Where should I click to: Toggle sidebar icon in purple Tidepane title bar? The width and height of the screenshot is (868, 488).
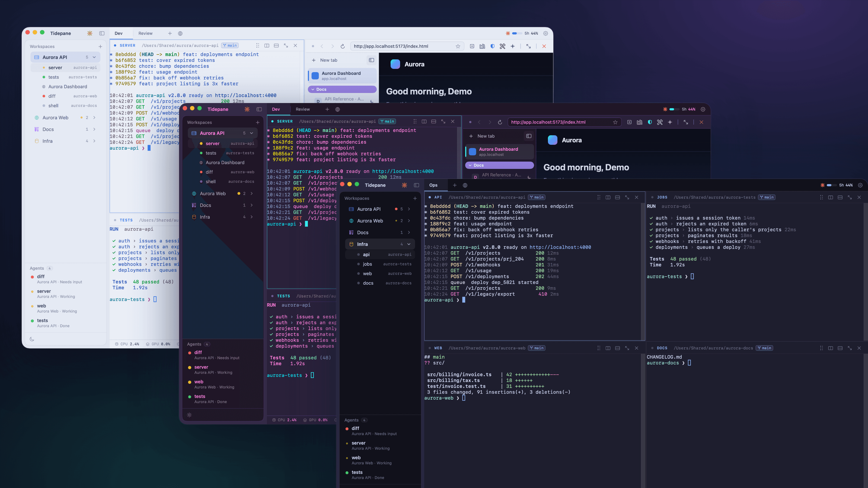(x=259, y=109)
